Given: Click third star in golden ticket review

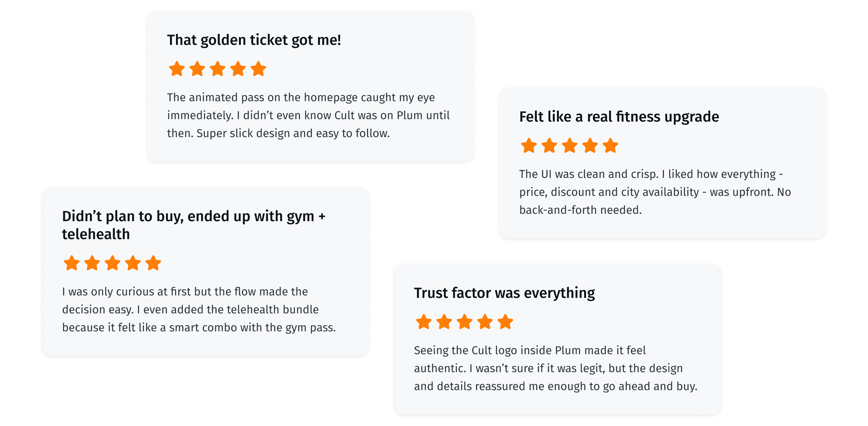Looking at the screenshot, I should tap(218, 69).
